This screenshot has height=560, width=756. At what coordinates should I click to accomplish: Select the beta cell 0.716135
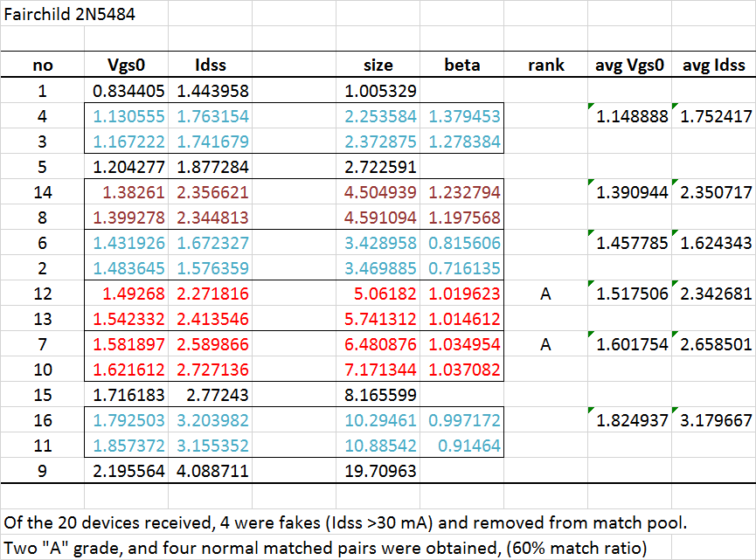coord(461,268)
